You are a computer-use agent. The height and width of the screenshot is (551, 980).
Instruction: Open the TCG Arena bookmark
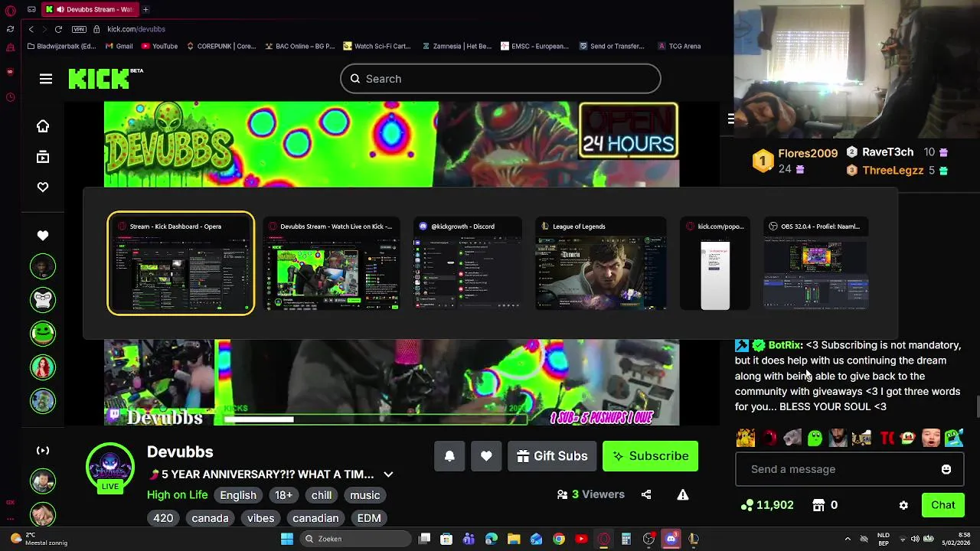[x=679, y=46]
